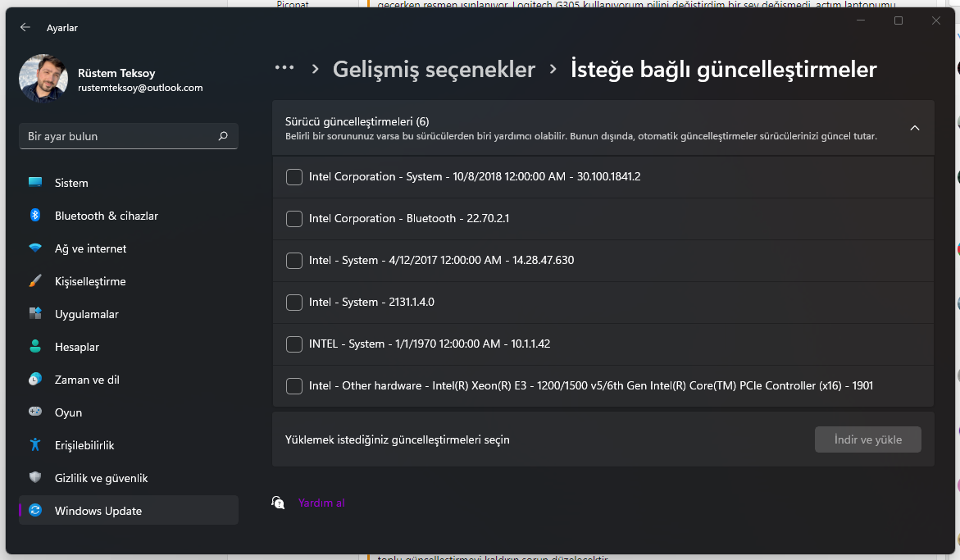Check Intel Corporation - Bluetooth 22.70.2.1 driver
Screen dimensions: 960x560
(x=294, y=219)
